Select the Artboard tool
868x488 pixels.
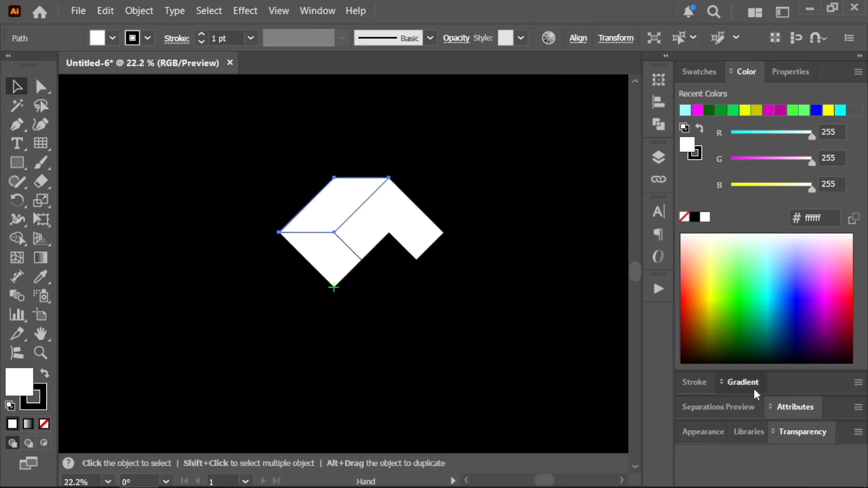(x=41, y=314)
